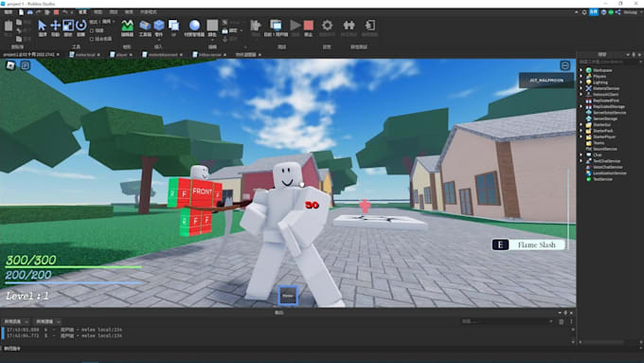Switch to the project1 viewport tab
This screenshot has width=644, height=363.
tap(31, 54)
